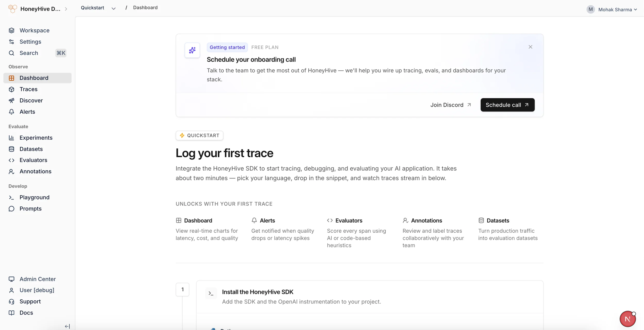The height and width of the screenshot is (330, 644).
Task: Click the sparkle icon in onboarding card
Action: [x=192, y=50]
